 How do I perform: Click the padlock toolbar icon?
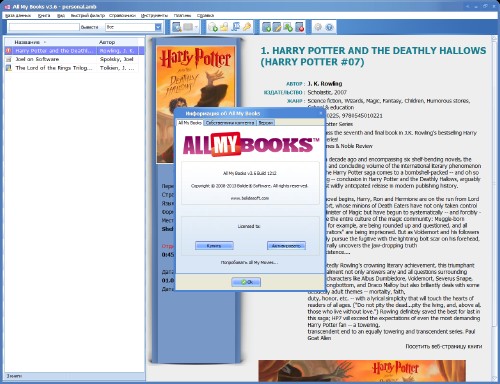tap(224, 27)
